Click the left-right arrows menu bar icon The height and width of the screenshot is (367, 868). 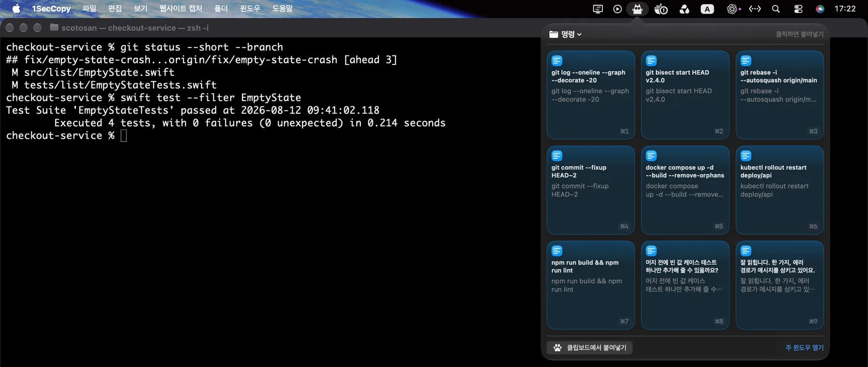click(x=755, y=9)
